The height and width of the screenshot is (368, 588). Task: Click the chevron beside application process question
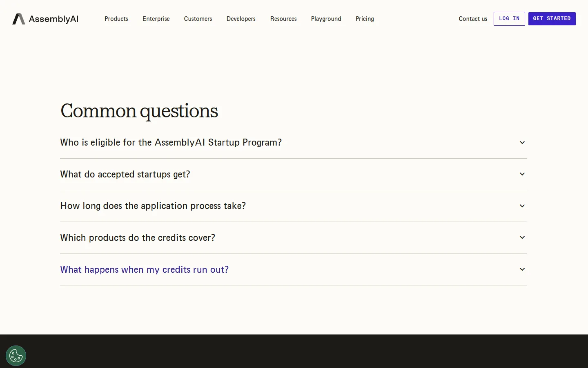(522, 206)
